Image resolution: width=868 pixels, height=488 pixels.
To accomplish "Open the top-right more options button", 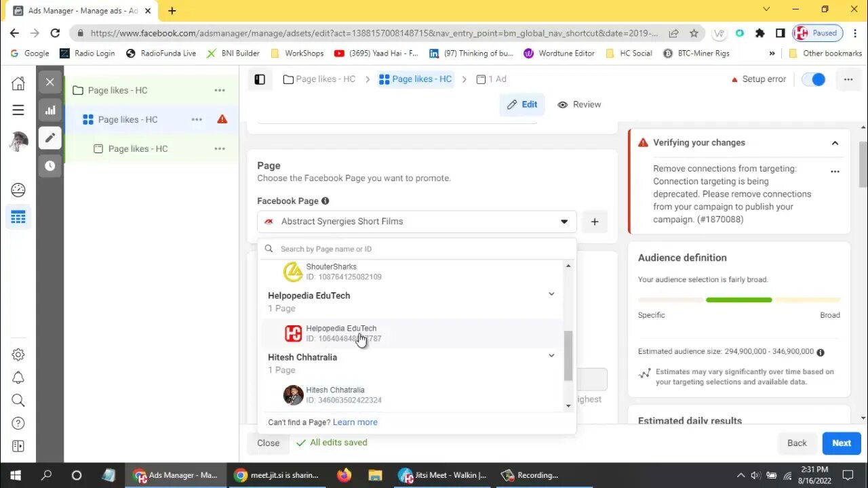I will 848,79.
